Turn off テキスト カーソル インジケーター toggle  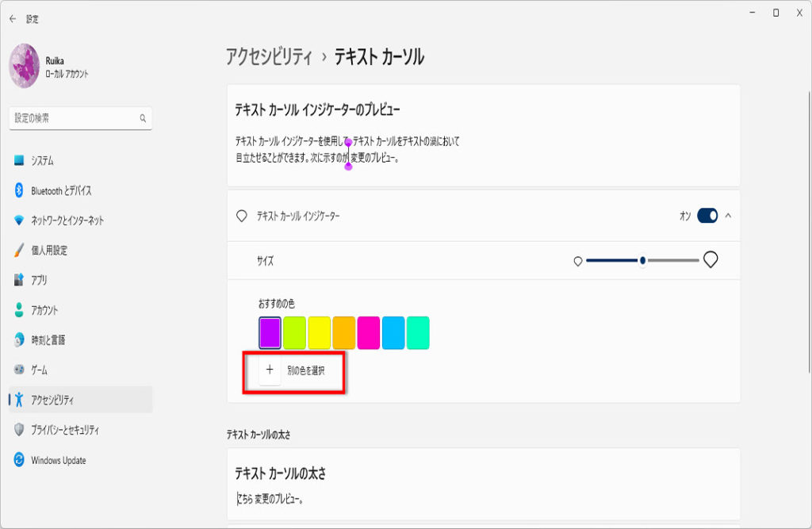point(707,216)
